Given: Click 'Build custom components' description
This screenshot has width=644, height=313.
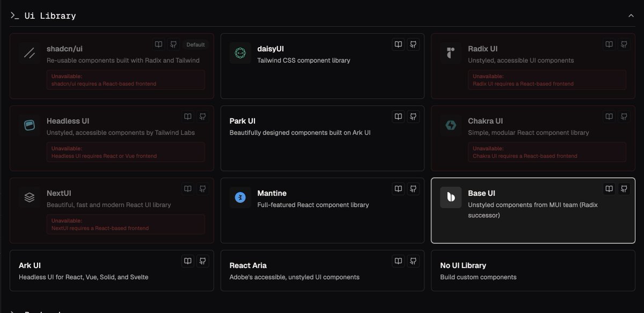Looking at the screenshot, I should [x=478, y=277].
